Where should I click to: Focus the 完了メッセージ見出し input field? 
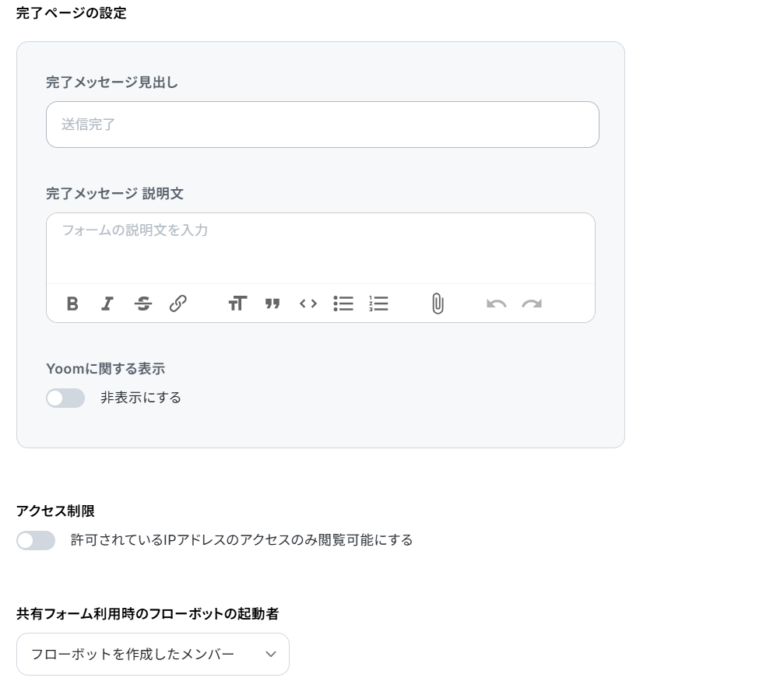tap(322, 125)
